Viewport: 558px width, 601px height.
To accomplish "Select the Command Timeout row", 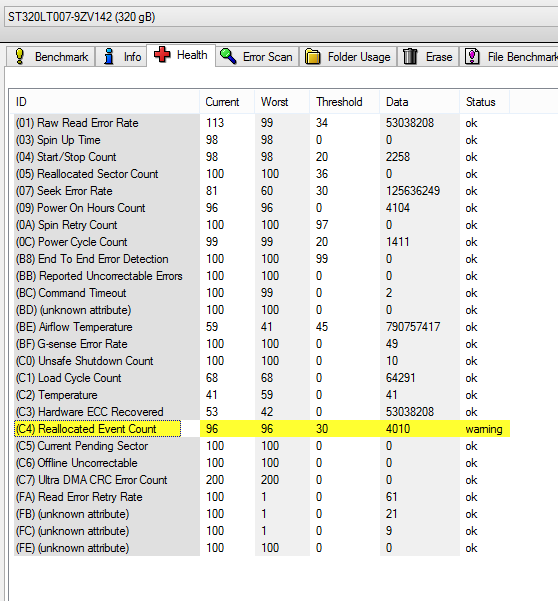I will [262, 293].
